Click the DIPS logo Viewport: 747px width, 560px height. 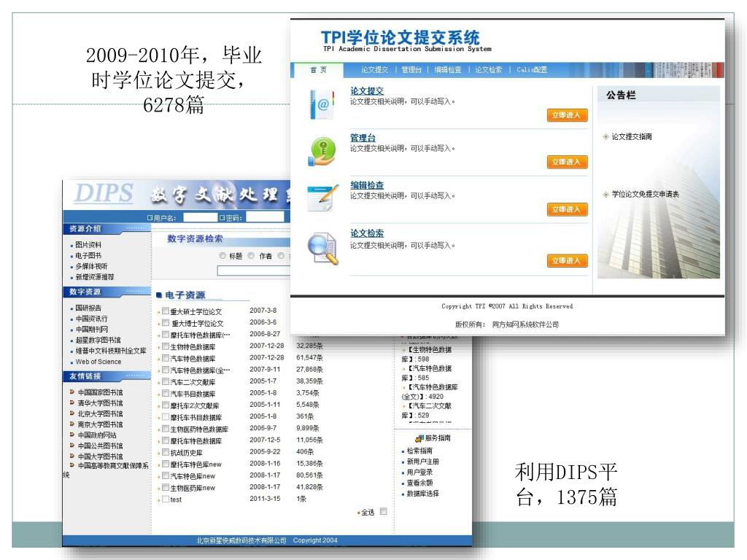coord(104,192)
